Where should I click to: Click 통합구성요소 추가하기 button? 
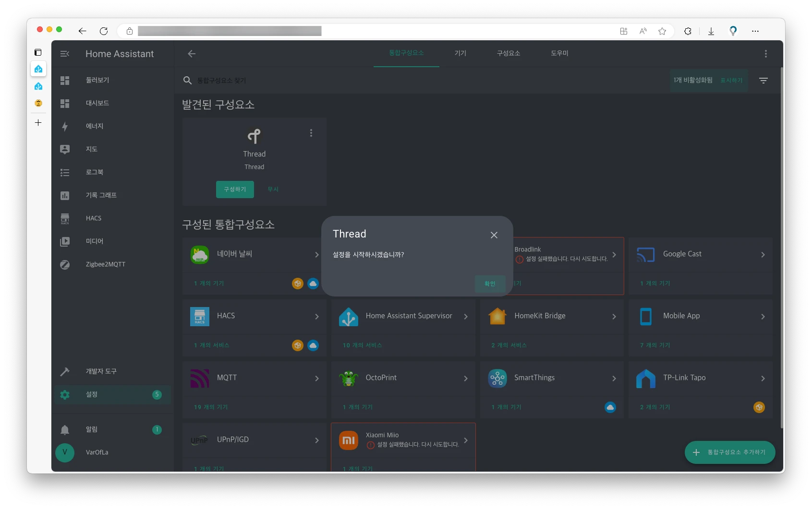pos(729,452)
